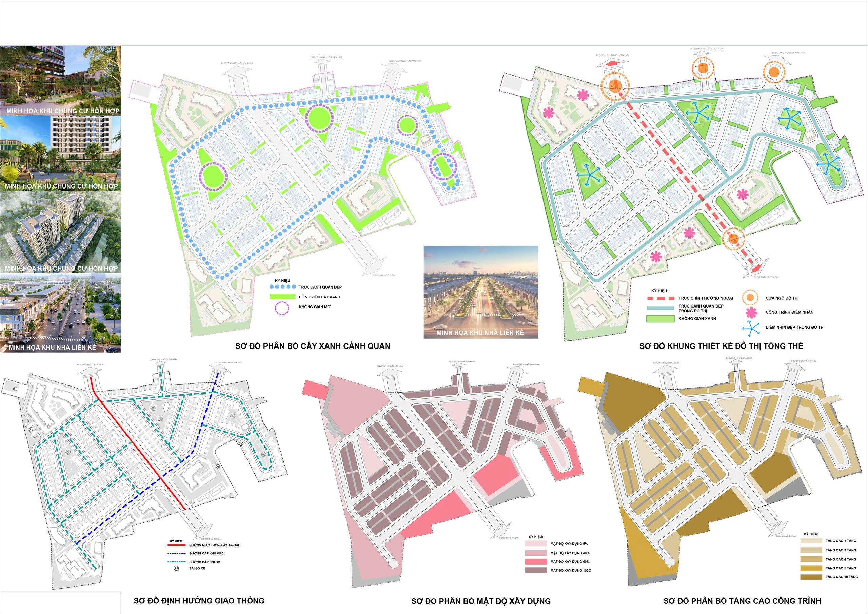This screenshot has width=868, height=614.
Task: Click the P2 parking marker on traffic map
Action: click(32, 429)
